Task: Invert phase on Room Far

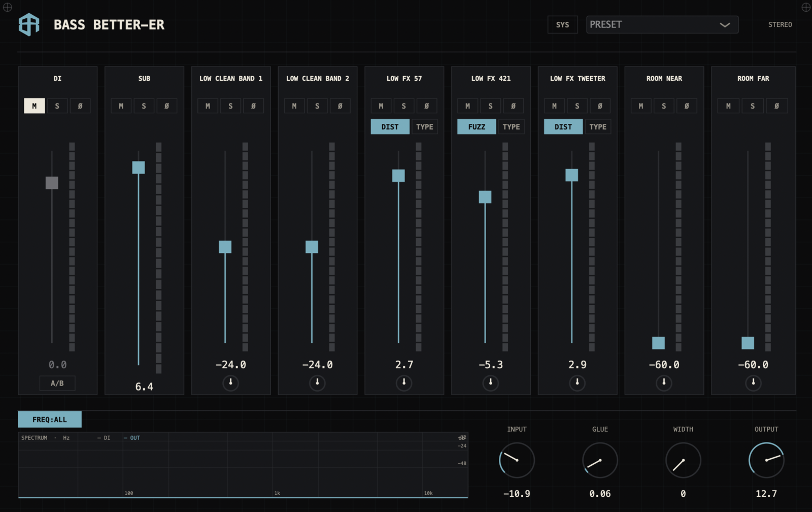Action: point(776,106)
